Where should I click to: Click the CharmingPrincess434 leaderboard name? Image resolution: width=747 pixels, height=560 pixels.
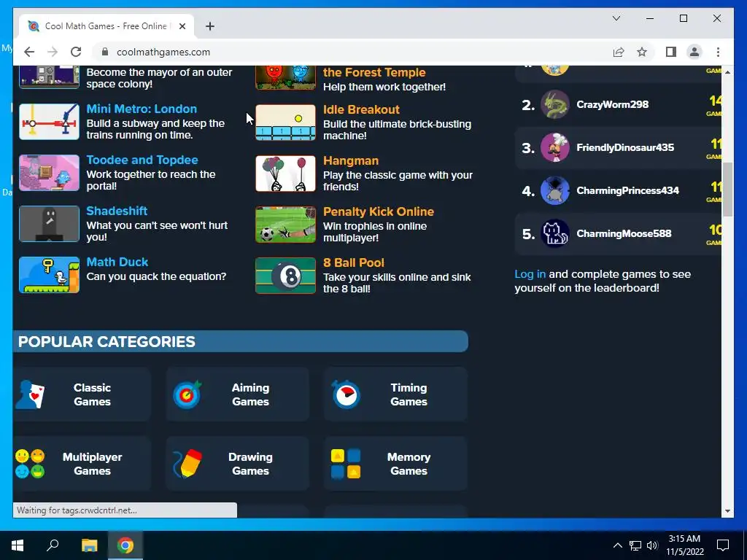pos(627,190)
